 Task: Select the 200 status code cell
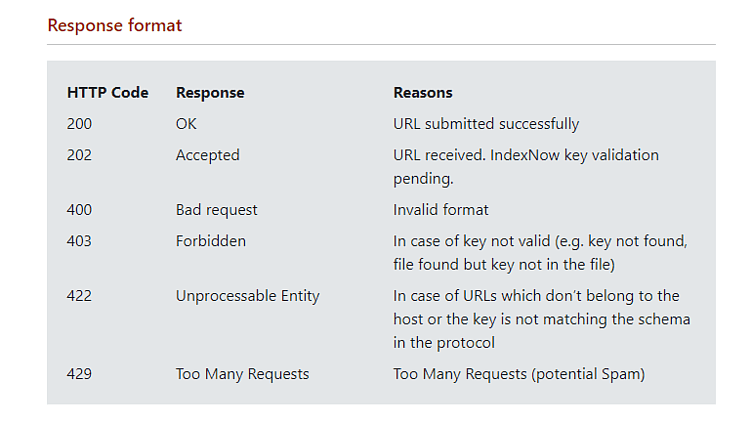79,124
